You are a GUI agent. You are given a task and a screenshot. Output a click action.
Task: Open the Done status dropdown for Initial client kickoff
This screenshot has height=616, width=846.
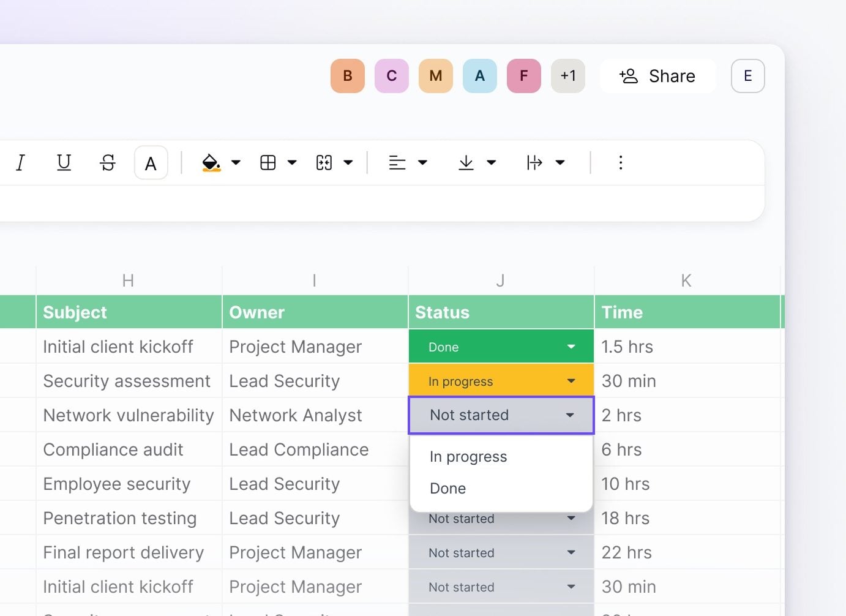tap(571, 346)
